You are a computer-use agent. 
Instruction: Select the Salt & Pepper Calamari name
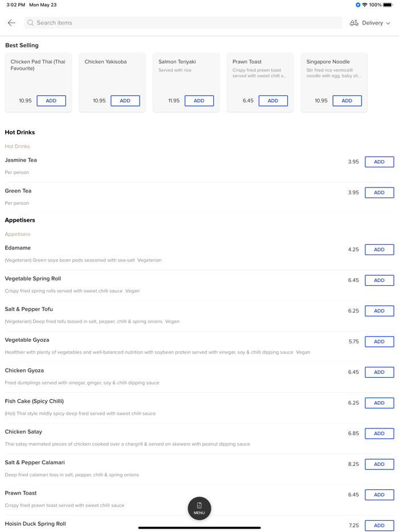(35, 463)
